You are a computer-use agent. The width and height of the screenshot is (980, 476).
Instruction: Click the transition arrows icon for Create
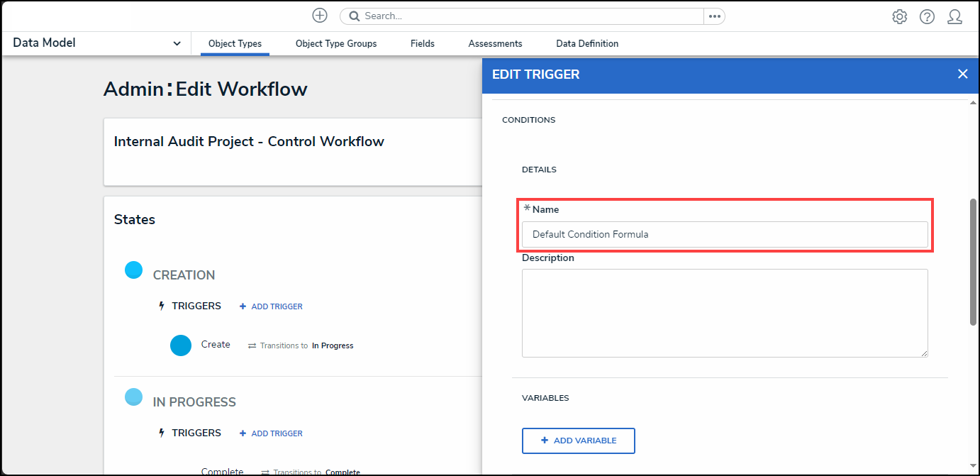(x=252, y=346)
